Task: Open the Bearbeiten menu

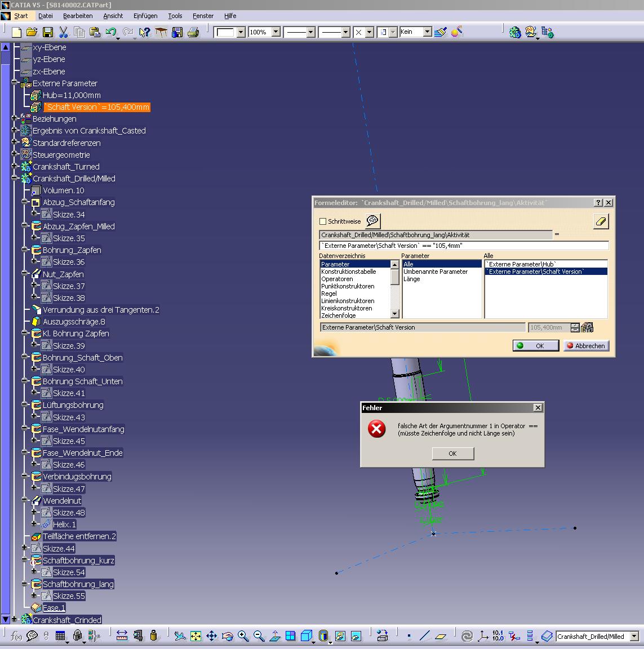Action: [78, 16]
